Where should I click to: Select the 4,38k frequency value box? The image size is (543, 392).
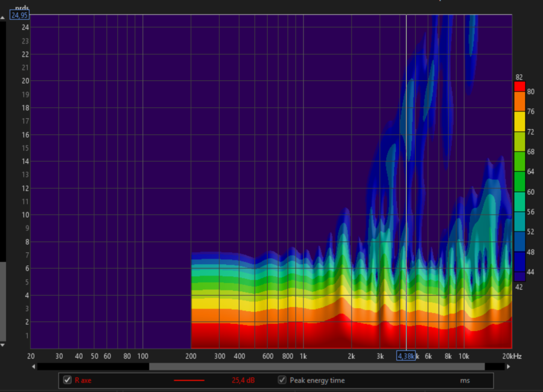pyautogui.click(x=405, y=356)
